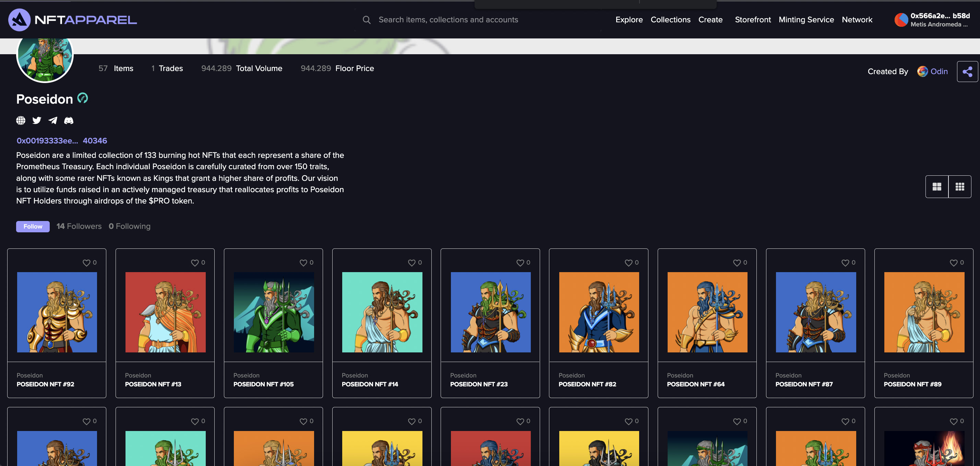The height and width of the screenshot is (466, 980).
Task: Open the Storefront menu item
Action: click(x=753, y=20)
